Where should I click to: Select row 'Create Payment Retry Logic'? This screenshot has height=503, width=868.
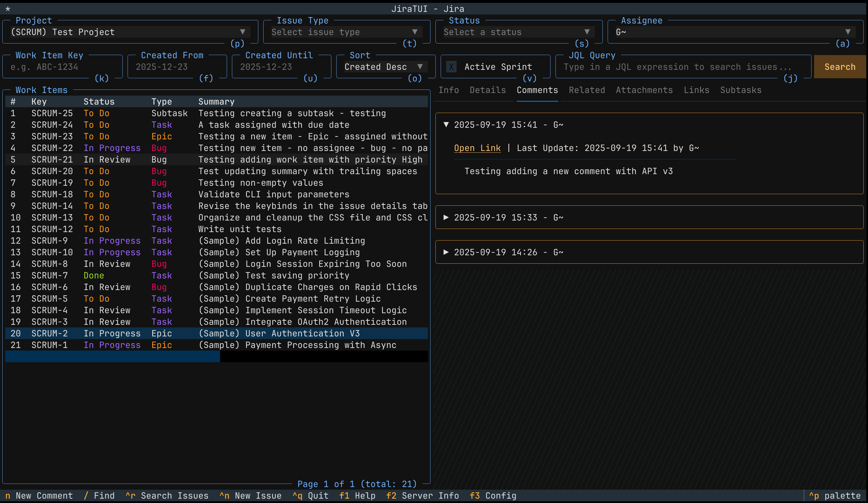216,298
